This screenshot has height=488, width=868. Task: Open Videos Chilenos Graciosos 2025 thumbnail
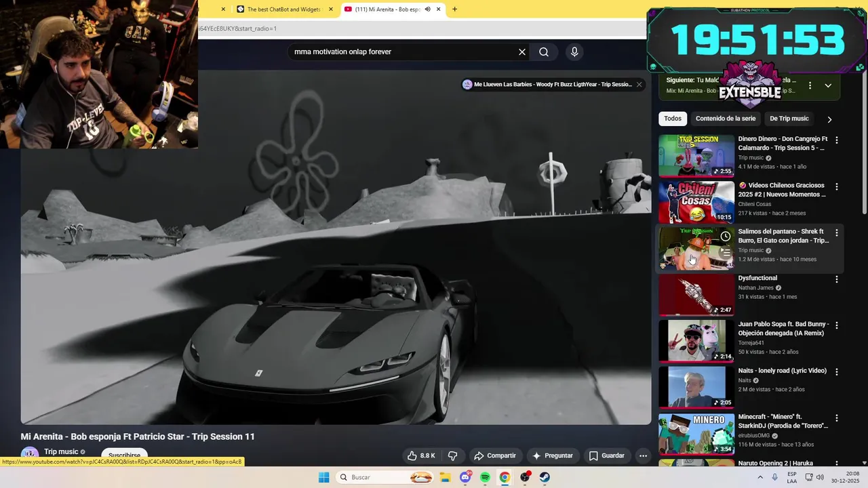[696, 201]
